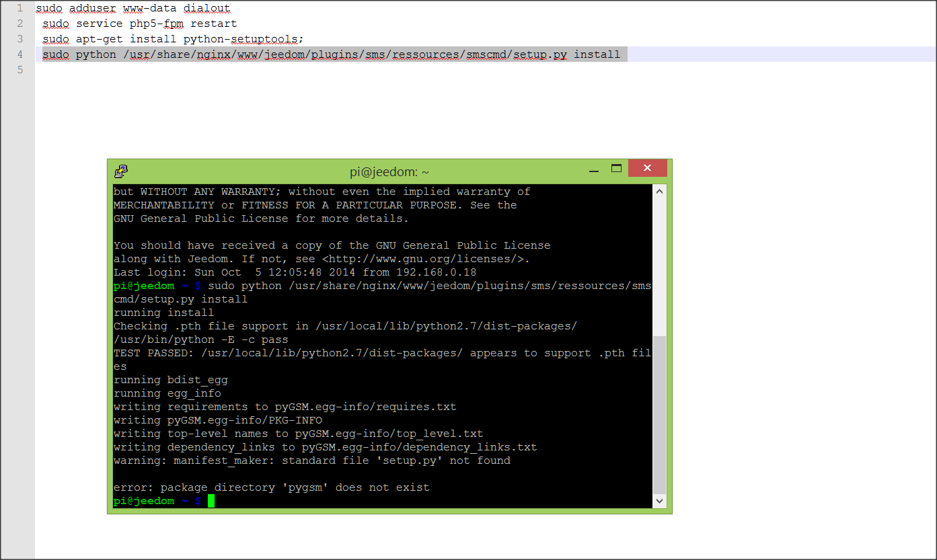Close the pi@jeedom terminal window

point(647,168)
